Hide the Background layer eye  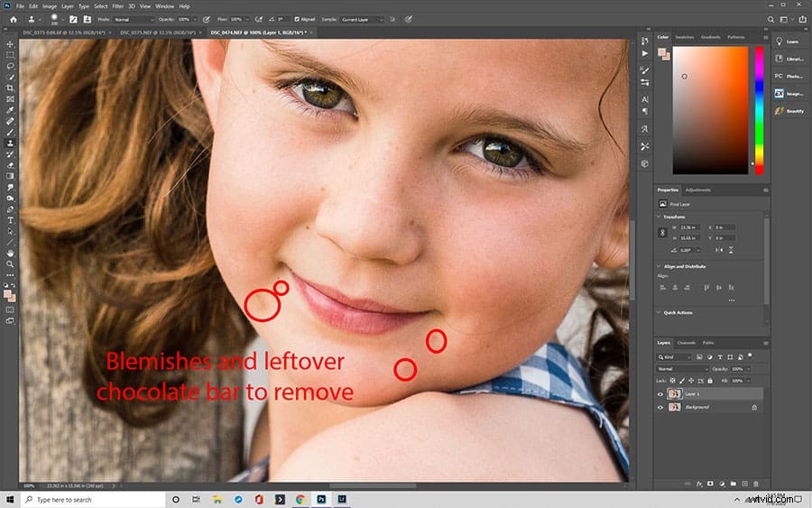pyautogui.click(x=660, y=408)
